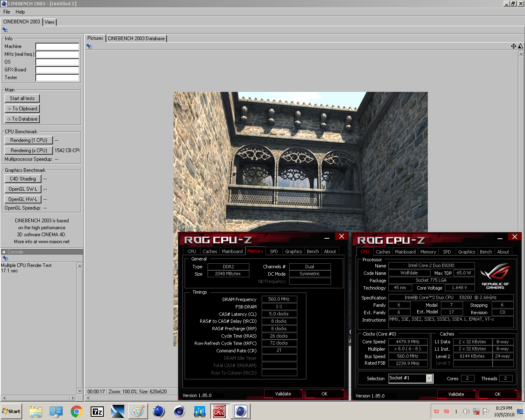
Task: Open File Explorer from the taskbar
Action: [36, 411]
